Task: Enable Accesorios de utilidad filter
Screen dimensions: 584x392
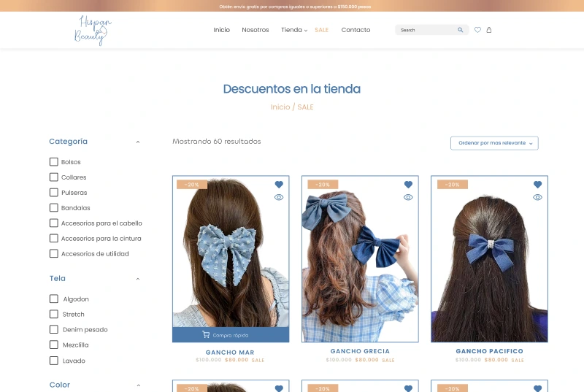Action: [x=54, y=253]
